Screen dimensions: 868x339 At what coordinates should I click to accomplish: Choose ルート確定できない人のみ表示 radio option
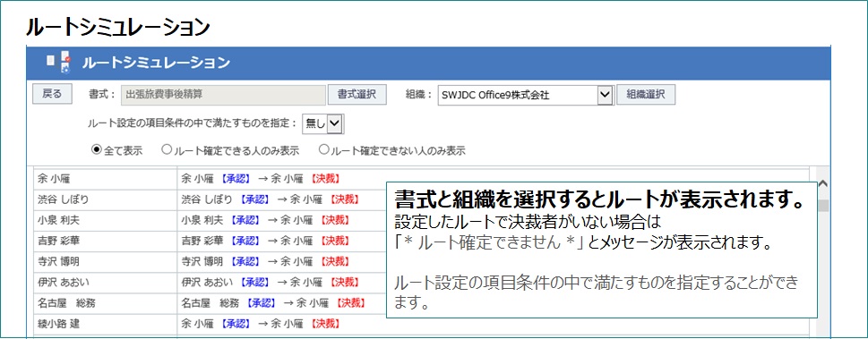324,150
